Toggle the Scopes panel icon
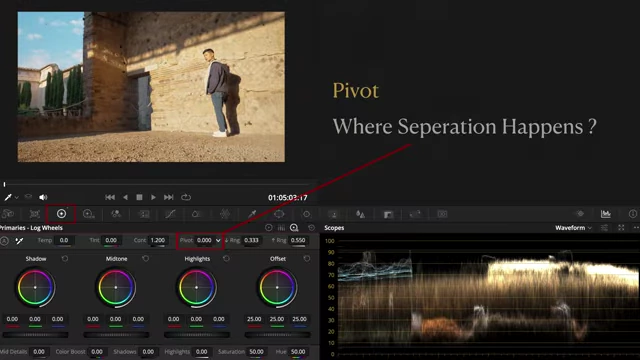Screen dimensions: 640x360 pos(606,213)
